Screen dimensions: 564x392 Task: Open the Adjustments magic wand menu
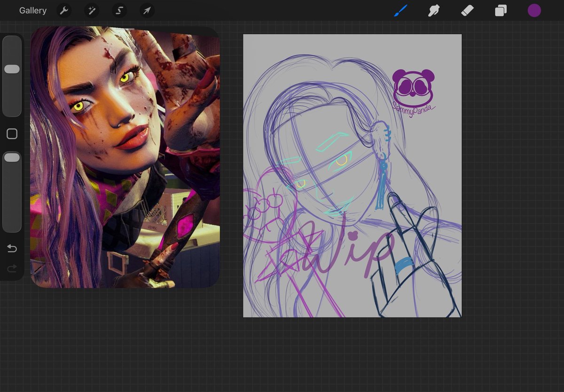(x=91, y=10)
